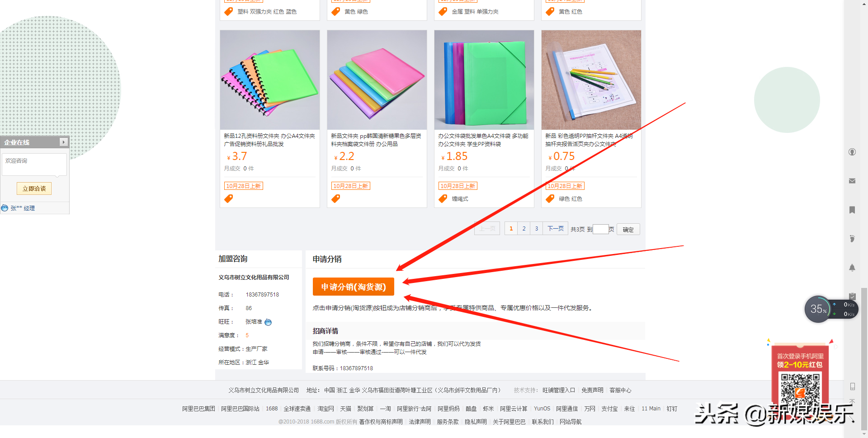Click the Wangwang chat icon beside 张培准
This screenshot has width=868, height=438.
pos(268,322)
